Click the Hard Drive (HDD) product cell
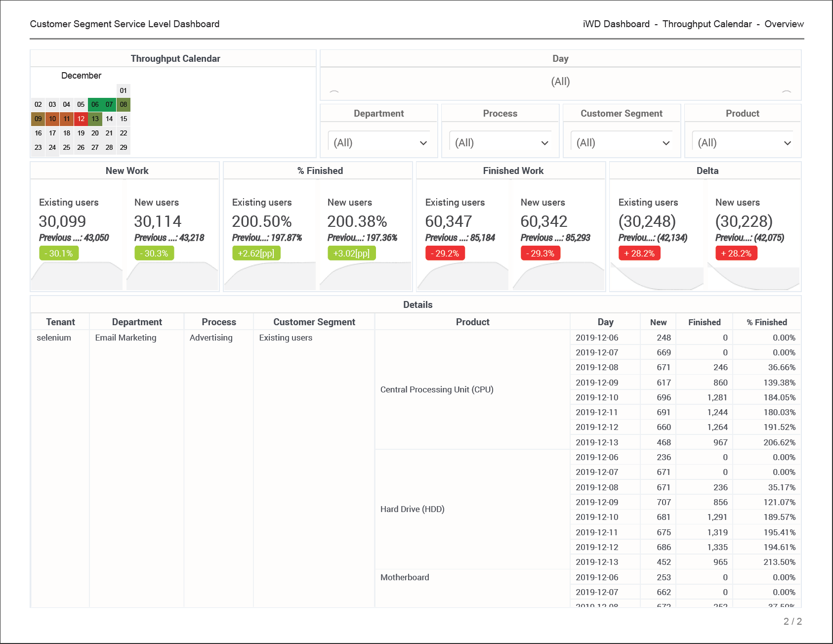The image size is (833, 644). [x=412, y=509]
